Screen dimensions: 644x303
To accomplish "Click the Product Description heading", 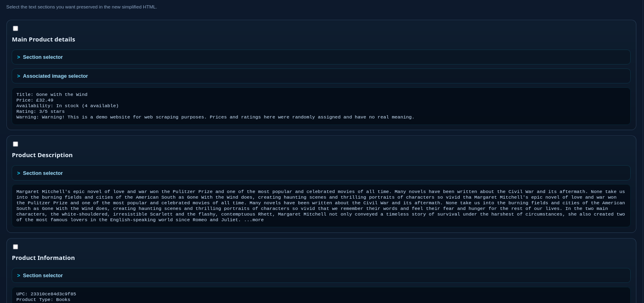I will (42, 155).
